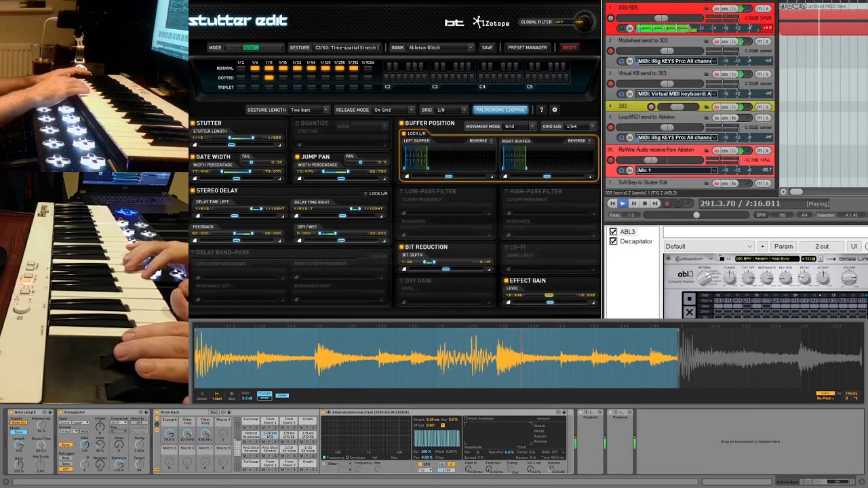Click the Reaper transport pause button
868x488 pixels.
tap(633, 203)
